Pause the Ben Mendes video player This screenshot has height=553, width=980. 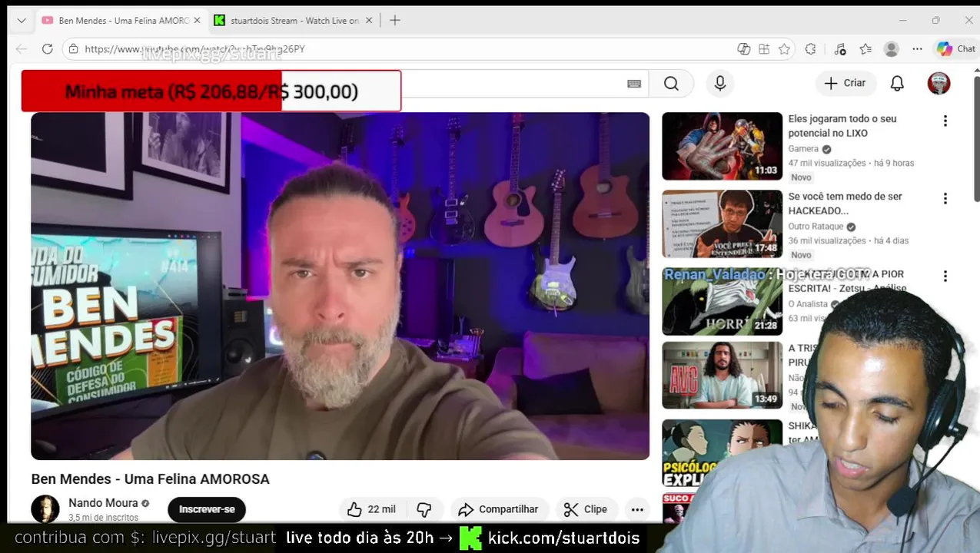[340, 286]
